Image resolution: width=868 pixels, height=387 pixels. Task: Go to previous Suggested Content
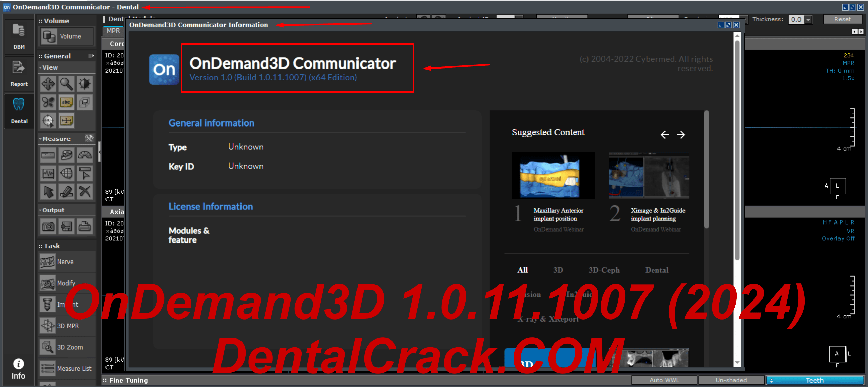664,135
